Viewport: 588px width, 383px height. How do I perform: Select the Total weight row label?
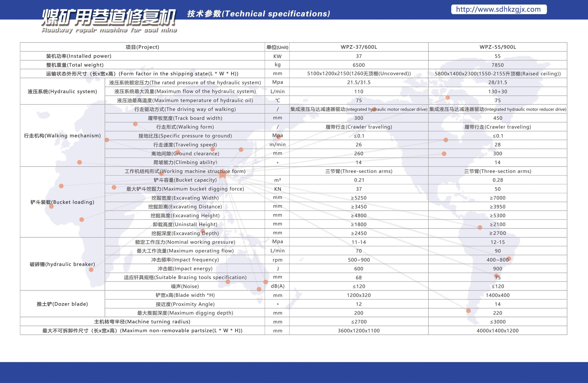[75, 65]
